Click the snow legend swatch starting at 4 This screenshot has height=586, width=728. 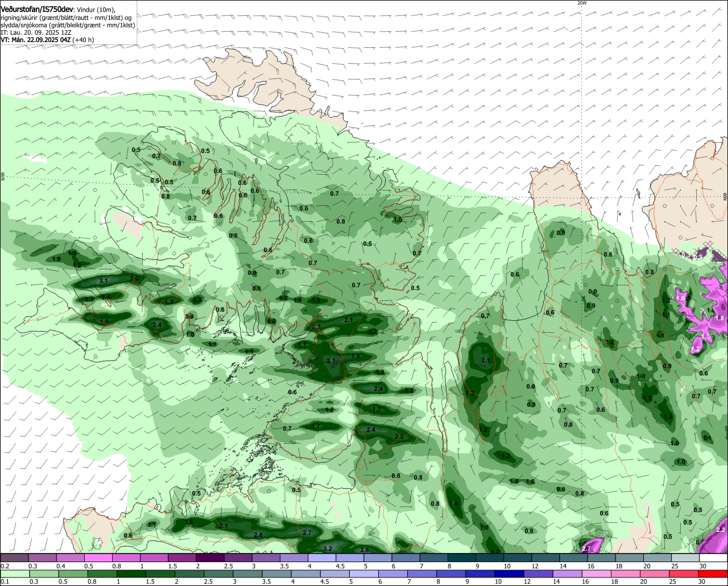pyautogui.click(x=322, y=558)
